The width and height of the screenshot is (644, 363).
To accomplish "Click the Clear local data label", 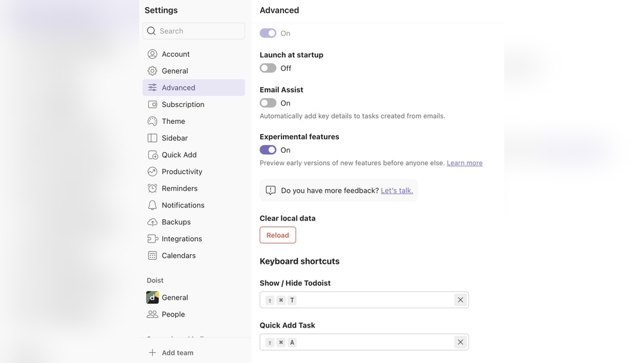I will pos(287,219).
